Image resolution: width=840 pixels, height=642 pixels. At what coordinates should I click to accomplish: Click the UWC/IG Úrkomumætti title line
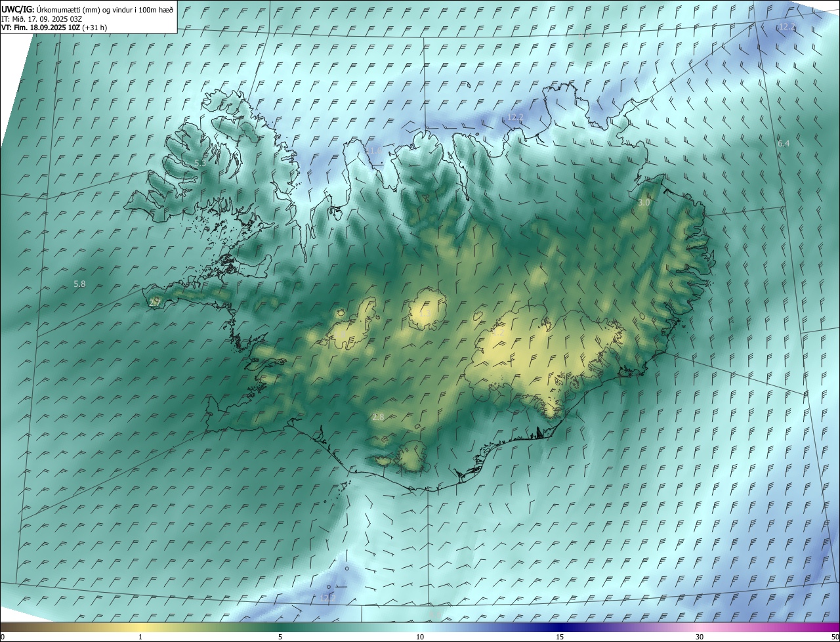[88, 9]
